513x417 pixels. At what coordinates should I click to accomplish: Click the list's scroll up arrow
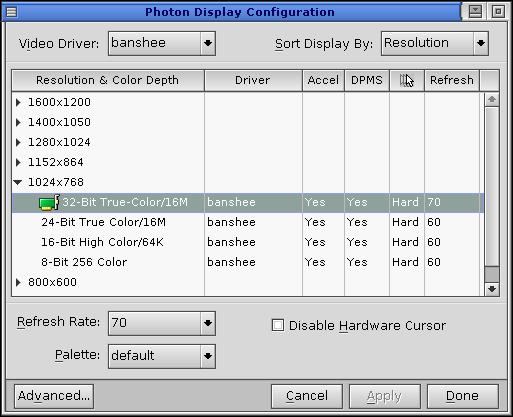(x=492, y=99)
